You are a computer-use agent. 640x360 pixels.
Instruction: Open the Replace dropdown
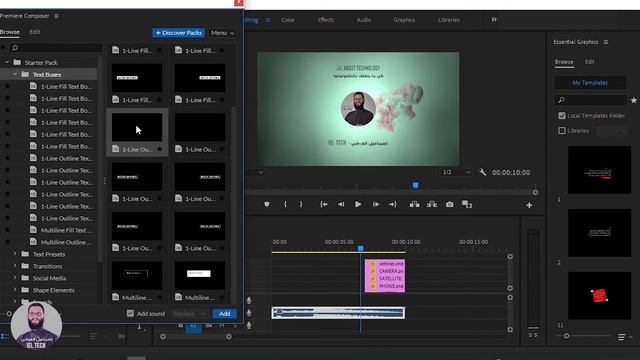click(x=189, y=313)
